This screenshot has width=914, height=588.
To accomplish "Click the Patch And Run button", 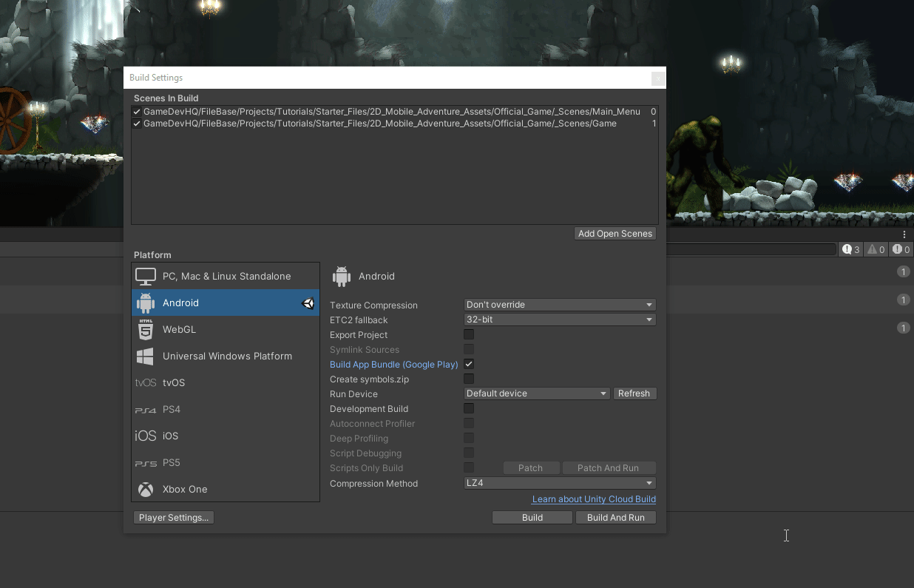I will pyautogui.click(x=608, y=468).
